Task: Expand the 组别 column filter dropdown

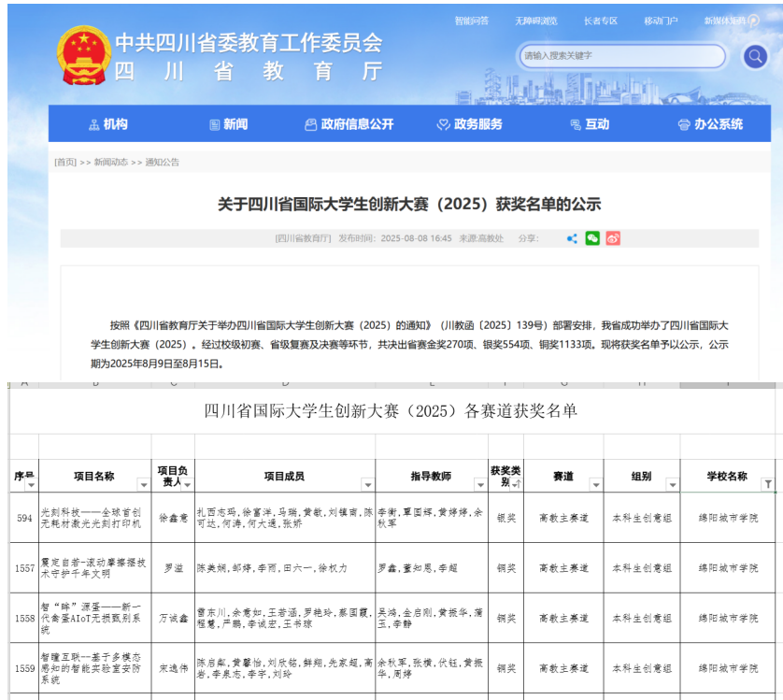Action: [x=673, y=485]
